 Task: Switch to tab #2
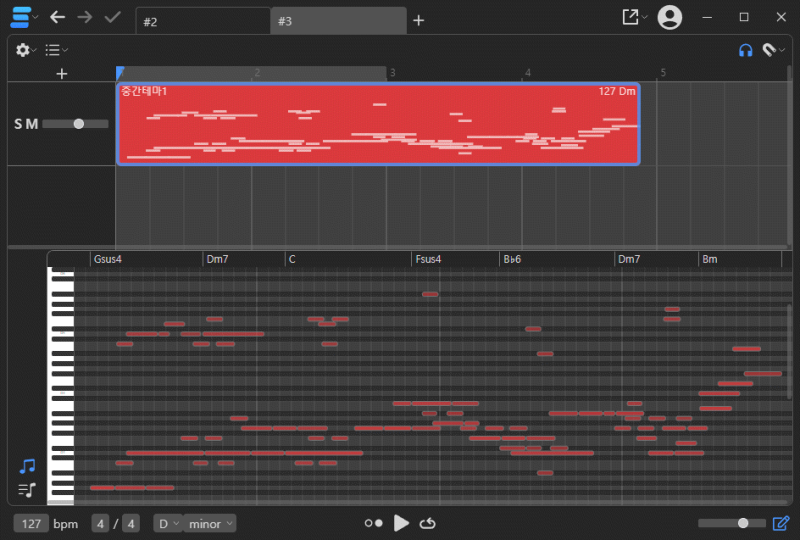point(203,21)
